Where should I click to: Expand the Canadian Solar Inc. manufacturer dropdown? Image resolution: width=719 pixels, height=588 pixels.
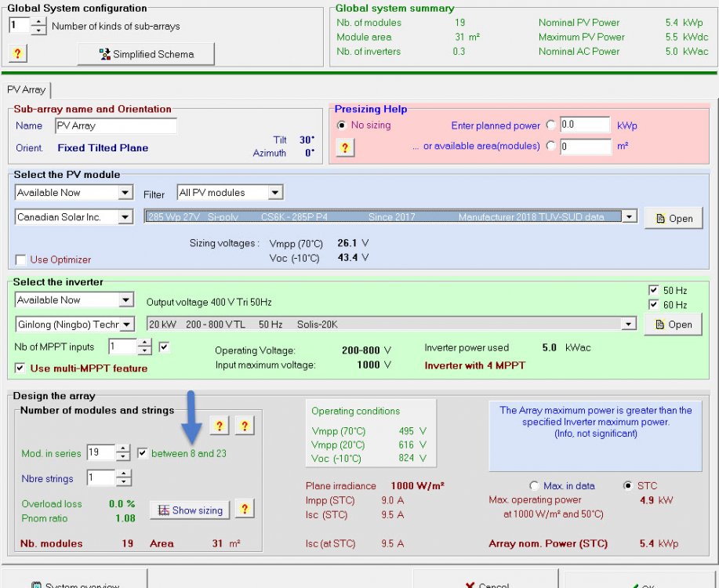tap(125, 217)
